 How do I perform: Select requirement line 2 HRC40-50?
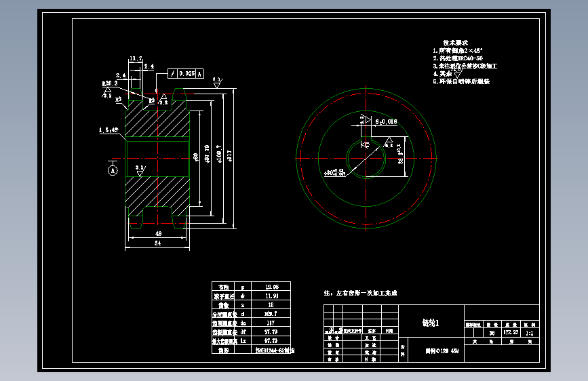coord(458,58)
